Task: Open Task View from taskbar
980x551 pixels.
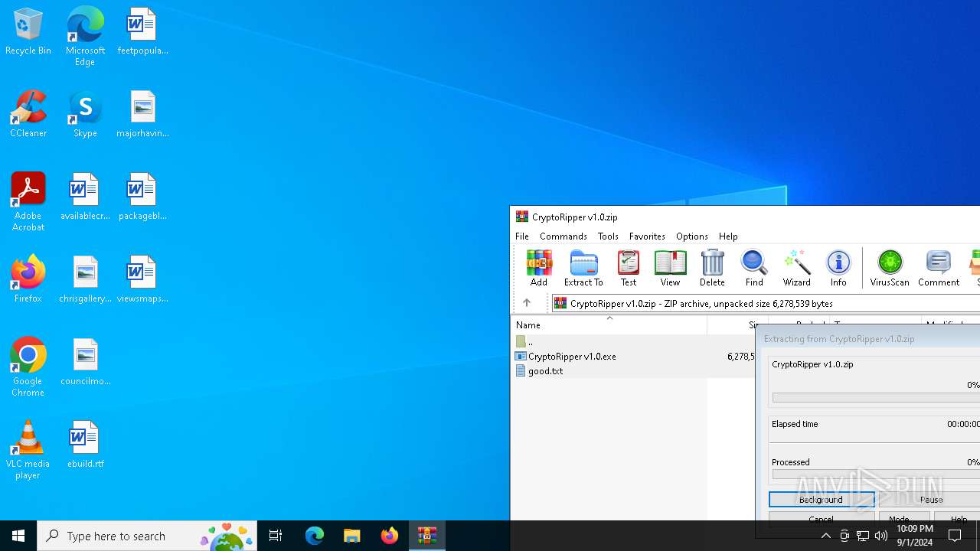Action: click(x=276, y=536)
